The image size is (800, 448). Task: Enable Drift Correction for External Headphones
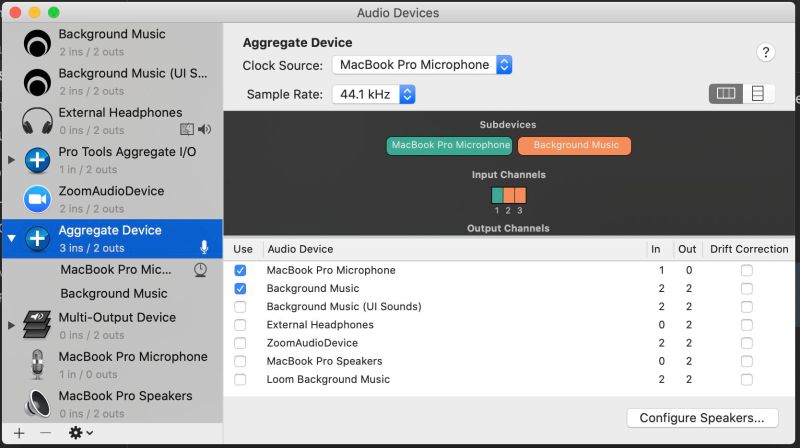click(x=747, y=325)
